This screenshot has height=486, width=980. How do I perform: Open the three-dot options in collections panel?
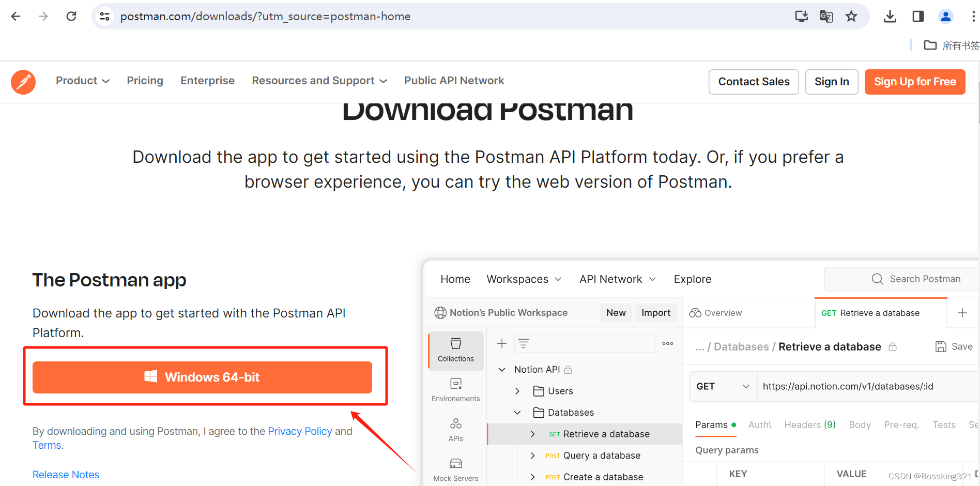[x=667, y=343]
